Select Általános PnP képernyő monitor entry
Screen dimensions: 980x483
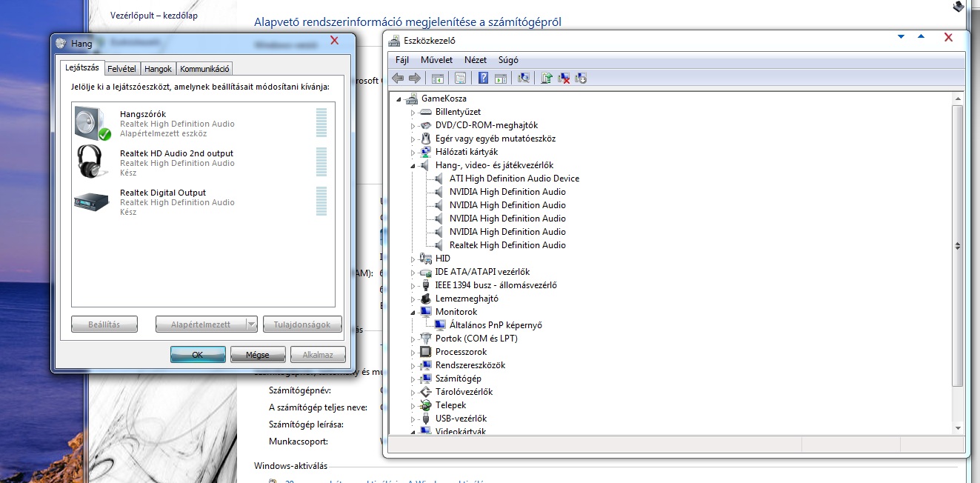(496, 325)
